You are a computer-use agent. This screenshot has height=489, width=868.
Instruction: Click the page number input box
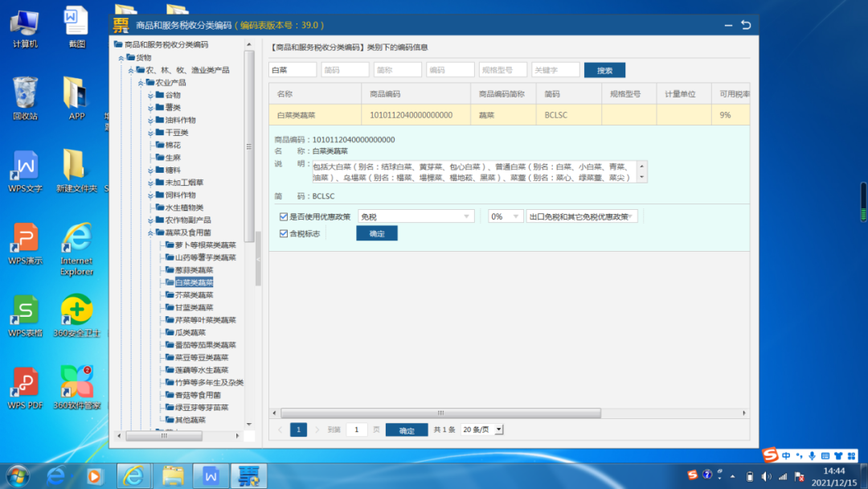pyautogui.click(x=357, y=429)
